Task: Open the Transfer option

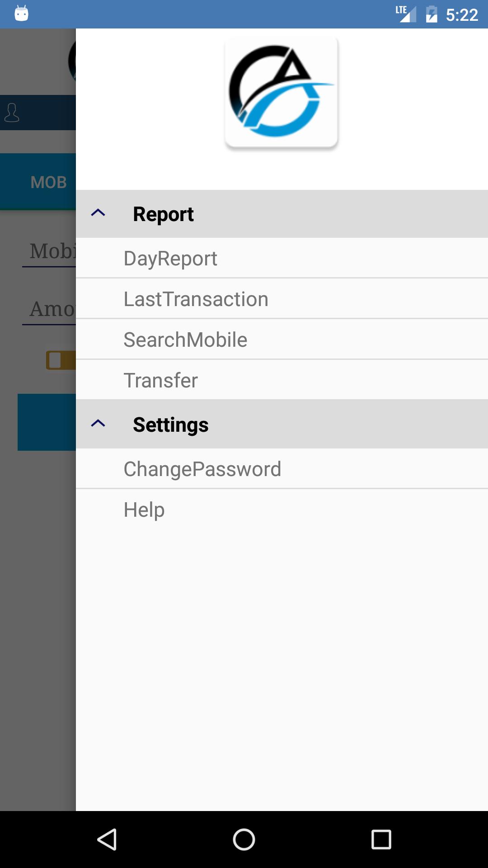Action: [x=160, y=381]
